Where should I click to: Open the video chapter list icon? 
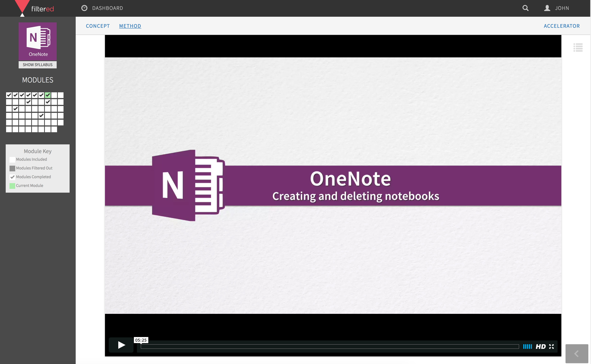578,47
